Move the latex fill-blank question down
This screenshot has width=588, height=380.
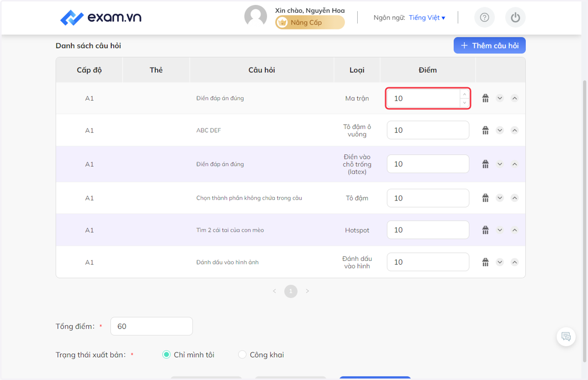[500, 164]
